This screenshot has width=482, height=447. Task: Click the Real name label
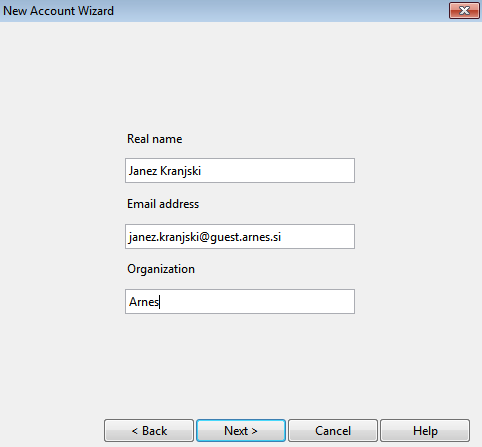(x=155, y=139)
